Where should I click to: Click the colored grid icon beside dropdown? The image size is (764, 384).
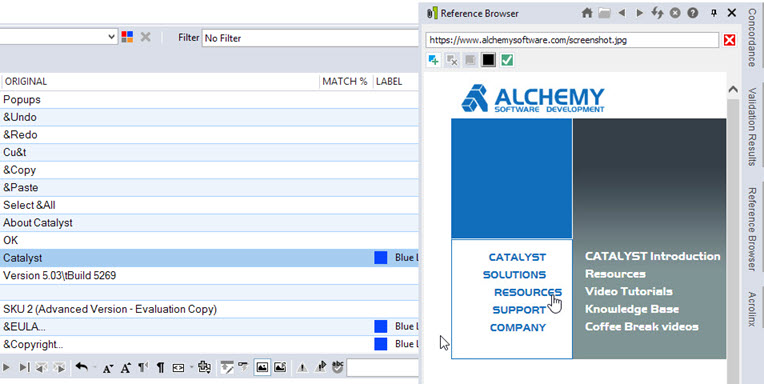(127, 37)
